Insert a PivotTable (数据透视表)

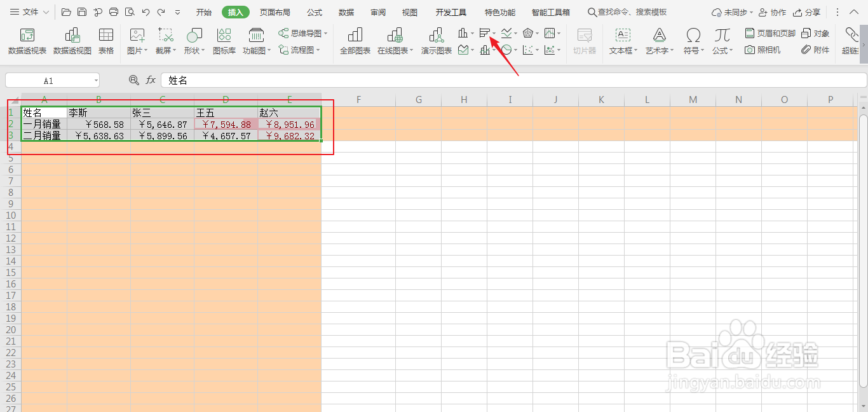tap(27, 41)
